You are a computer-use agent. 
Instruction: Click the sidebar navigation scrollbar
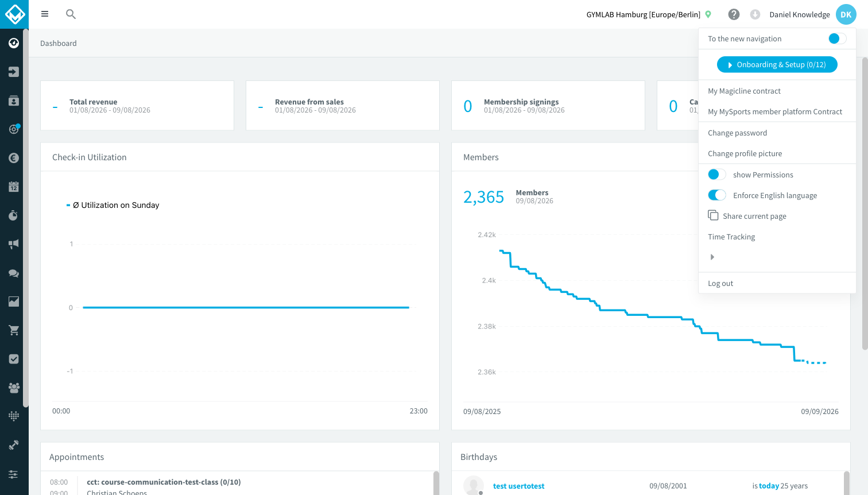(26, 218)
